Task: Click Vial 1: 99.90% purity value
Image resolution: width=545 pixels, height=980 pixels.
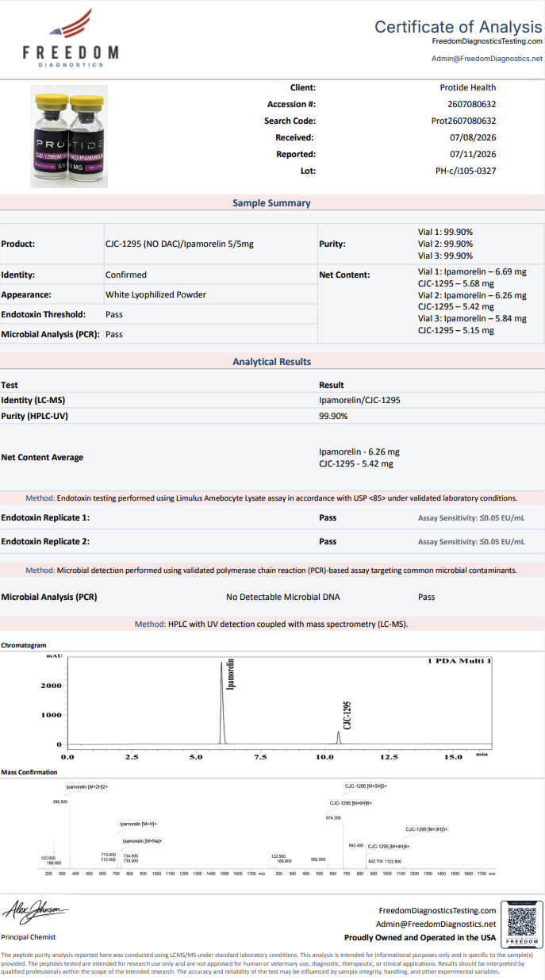Action: coord(445,232)
